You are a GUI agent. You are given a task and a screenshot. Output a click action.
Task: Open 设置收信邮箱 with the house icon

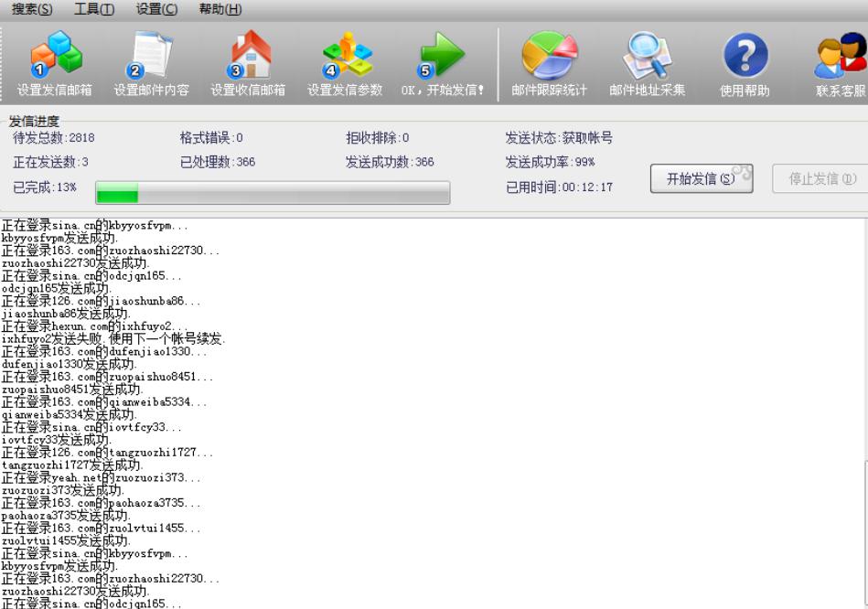[249, 55]
